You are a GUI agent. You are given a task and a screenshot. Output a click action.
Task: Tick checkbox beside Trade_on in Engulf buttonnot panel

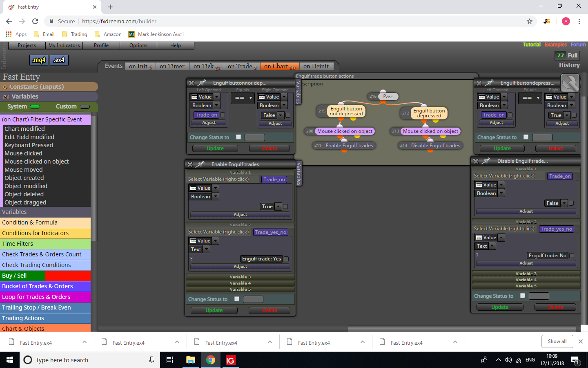pyautogui.click(x=223, y=115)
